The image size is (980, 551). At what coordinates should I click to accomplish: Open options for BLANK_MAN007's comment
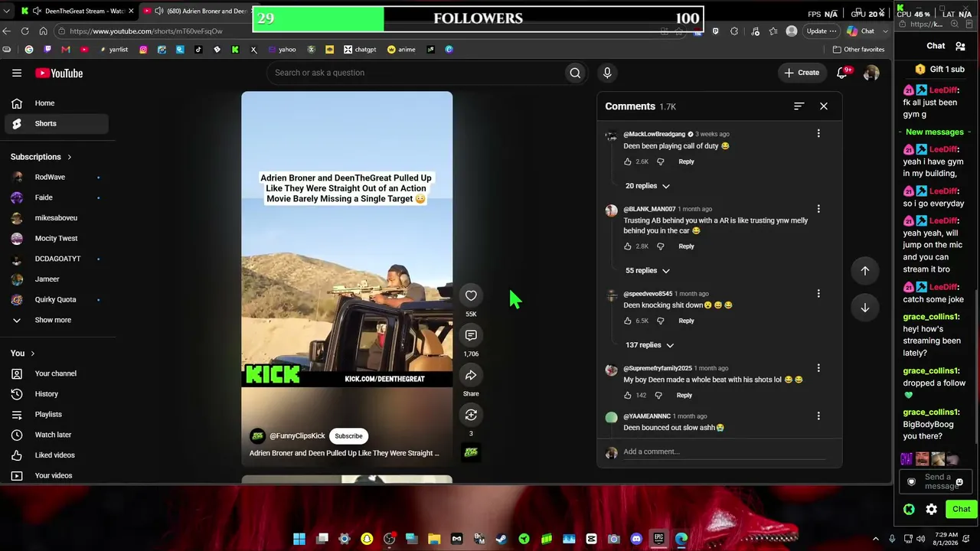click(818, 209)
